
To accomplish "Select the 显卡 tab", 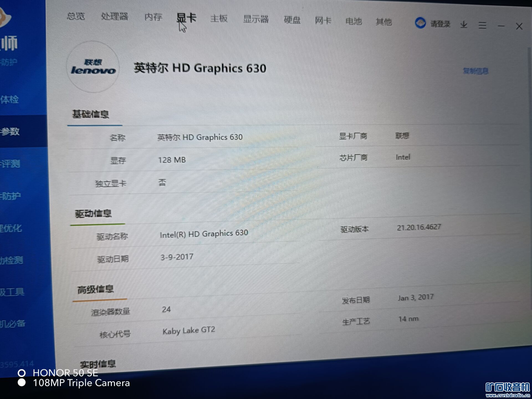I will (186, 18).
